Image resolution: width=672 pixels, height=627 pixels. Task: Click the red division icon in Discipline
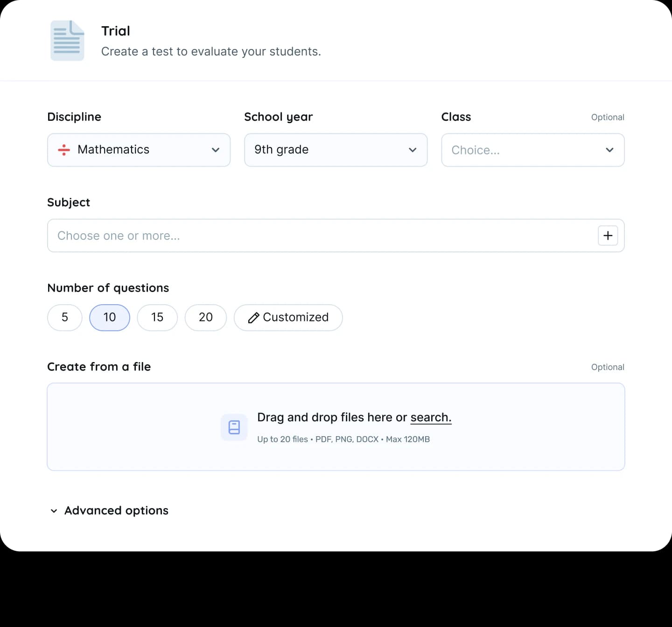pos(64,150)
